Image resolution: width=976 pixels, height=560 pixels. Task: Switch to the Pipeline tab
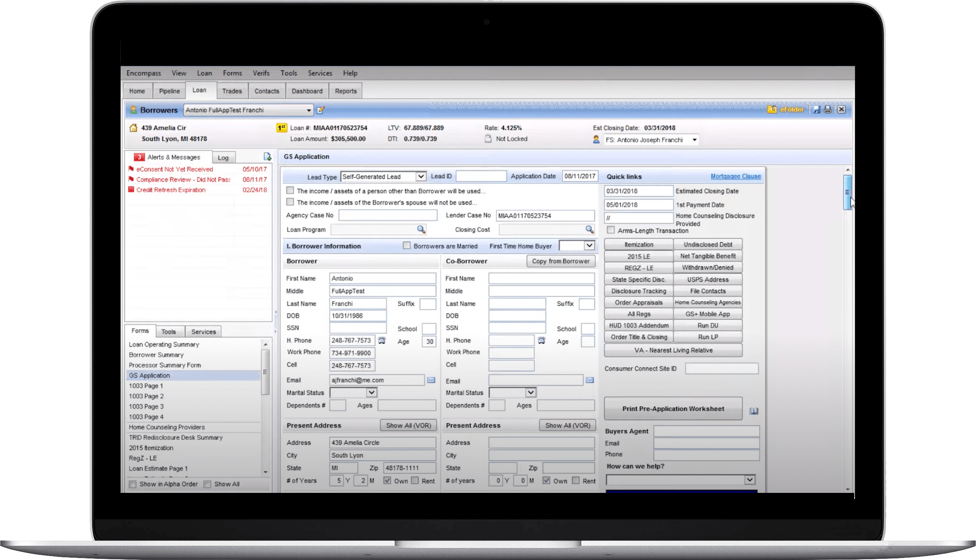coord(169,91)
